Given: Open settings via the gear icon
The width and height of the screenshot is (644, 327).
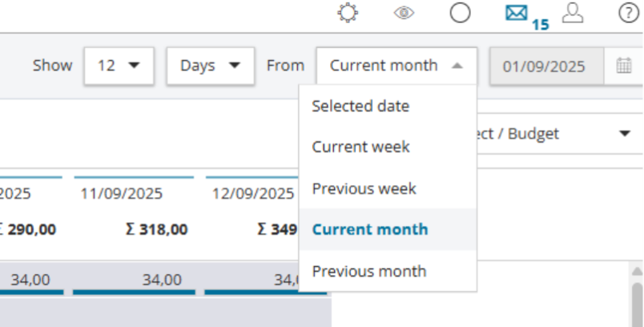Looking at the screenshot, I should pos(348,13).
